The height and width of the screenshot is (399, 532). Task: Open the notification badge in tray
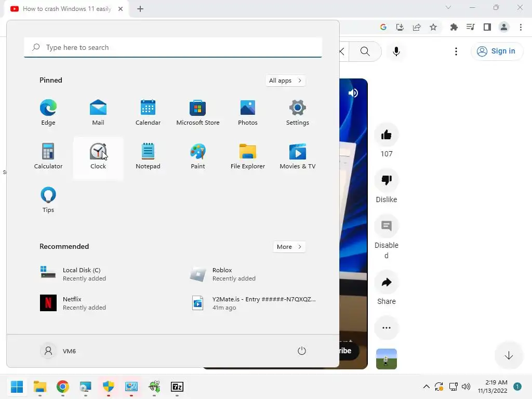coord(517,387)
